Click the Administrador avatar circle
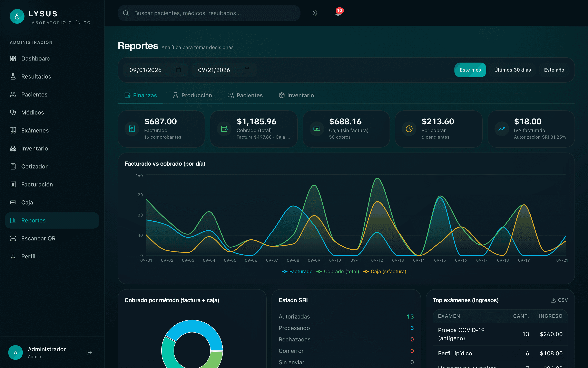Image resolution: width=588 pixels, height=368 pixels. pyautogui.click(x=16, y=352)
